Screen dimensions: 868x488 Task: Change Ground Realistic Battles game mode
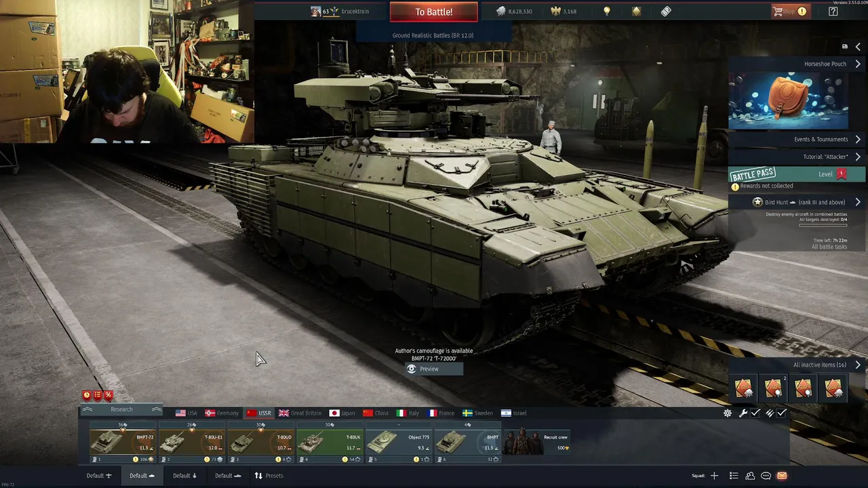[x=433, y=35]
